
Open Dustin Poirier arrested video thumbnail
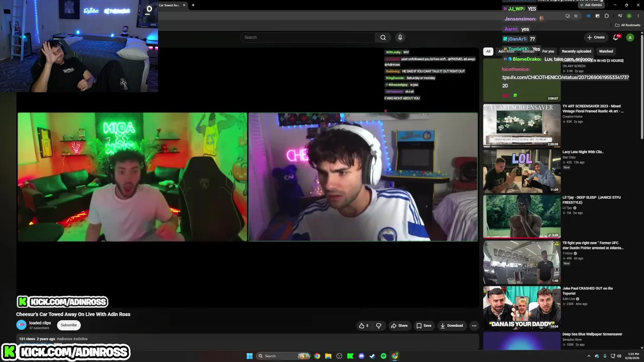(x=522, y=262)
